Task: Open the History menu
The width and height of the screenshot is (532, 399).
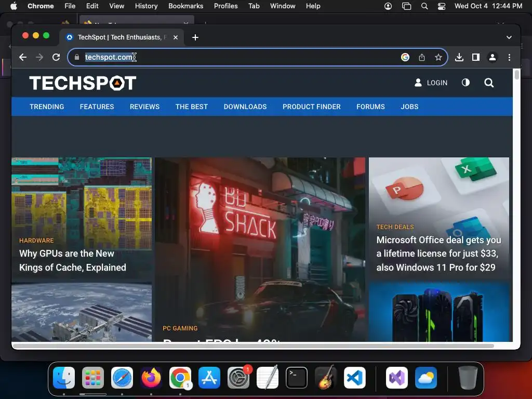Action: (146, 6)
